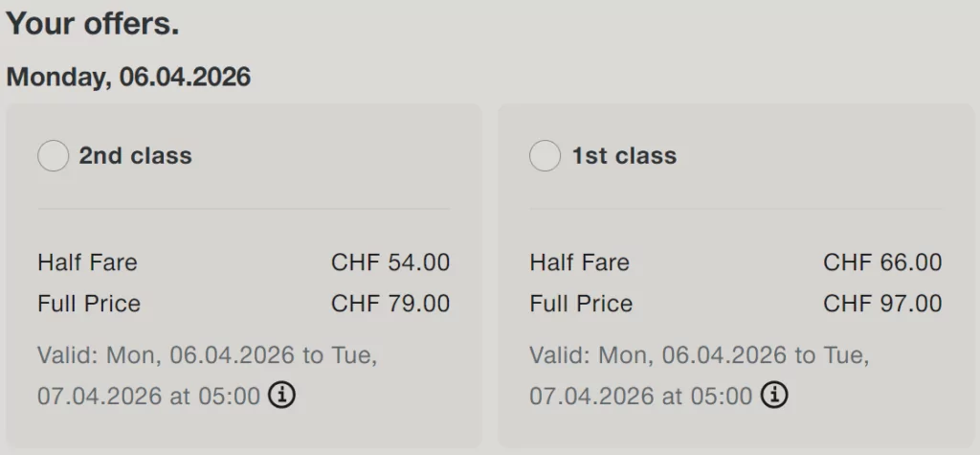Viewport: 980px width, 455px height.
Task: Click the Monday, 06.04.2026 date heading
Action: [128, 78]
